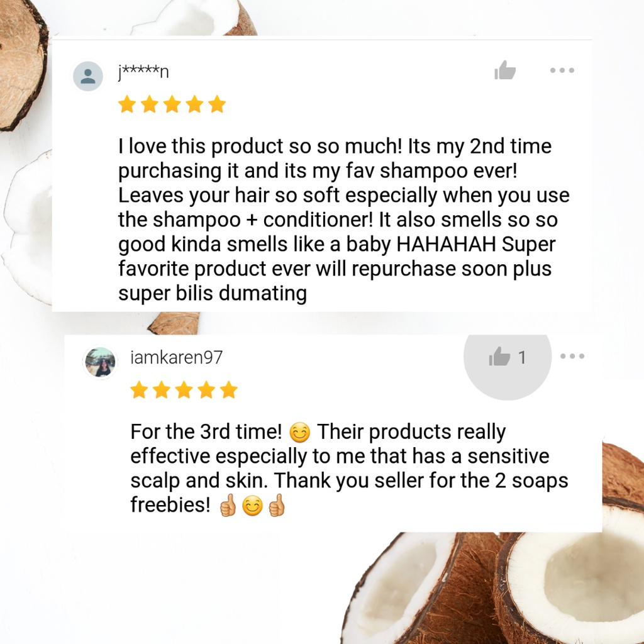Open the three-dot menu on iamkaren97's review
Image resolution: width=644 pixels, height=644 pixels.
point(572,356)
